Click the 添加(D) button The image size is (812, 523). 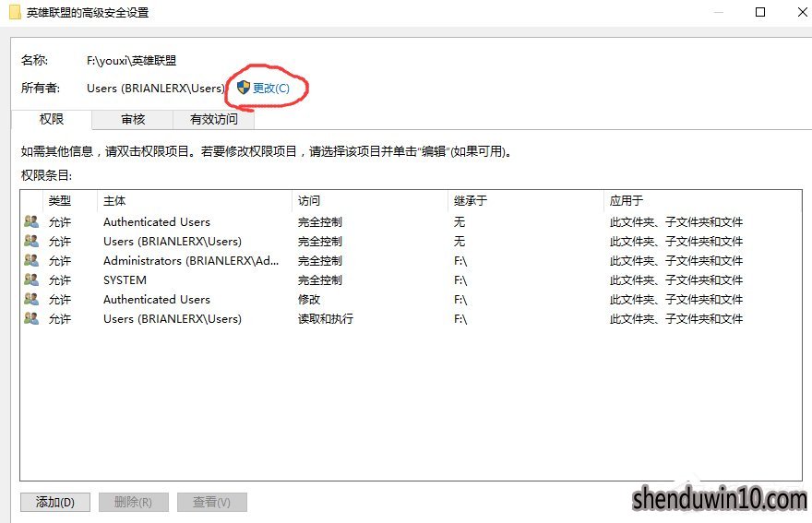54,502
